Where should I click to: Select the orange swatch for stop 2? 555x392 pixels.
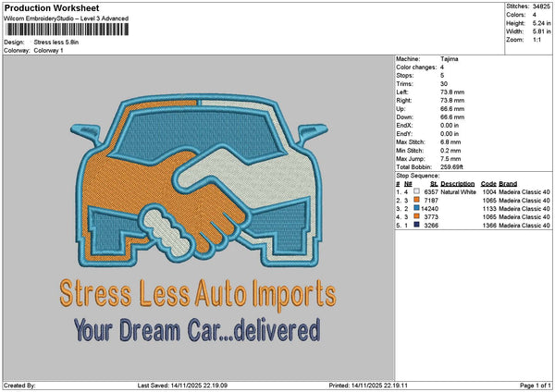(x=417, y=200)
